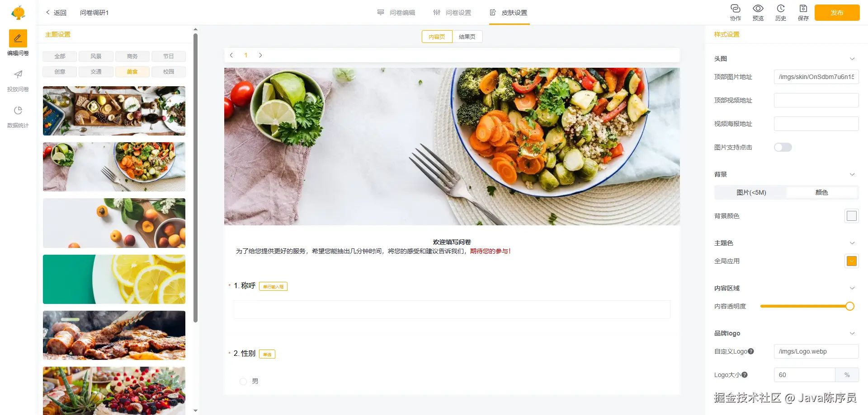Switch to the 问卷设置 tab

[x=452, y=13]
